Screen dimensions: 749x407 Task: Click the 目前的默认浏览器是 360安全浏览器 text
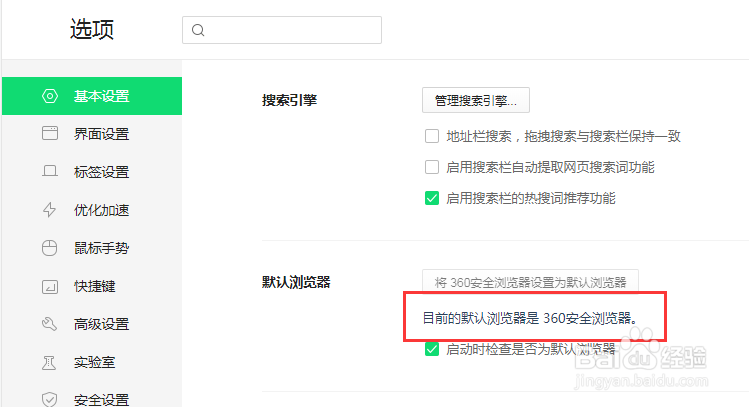530,318
